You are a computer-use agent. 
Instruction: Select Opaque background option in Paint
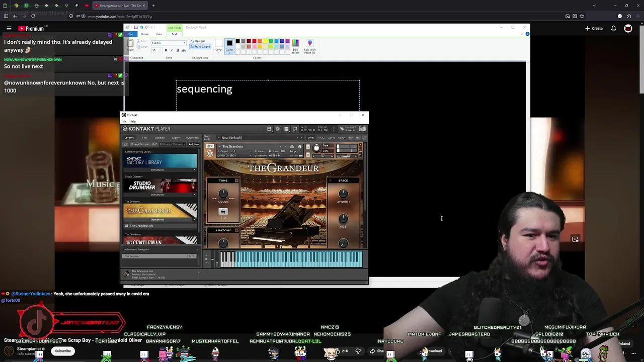pos(198,41)
